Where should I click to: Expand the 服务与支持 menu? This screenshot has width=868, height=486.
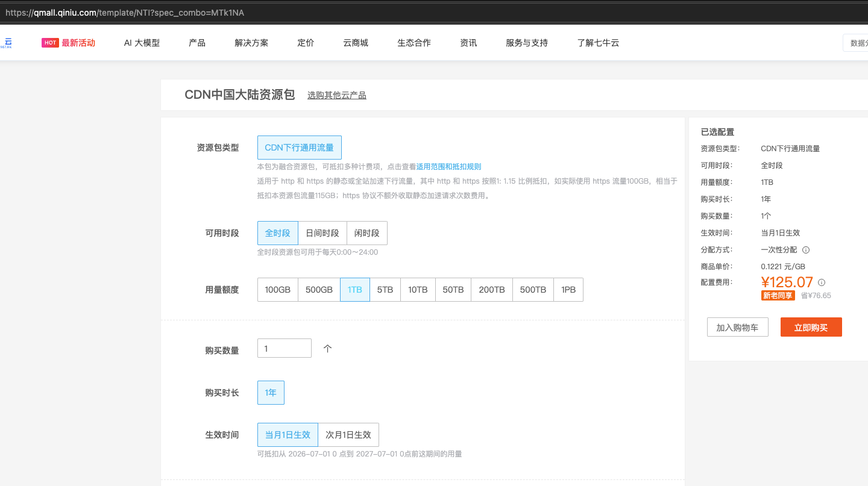pyautogui.click(x=527, y=43)
